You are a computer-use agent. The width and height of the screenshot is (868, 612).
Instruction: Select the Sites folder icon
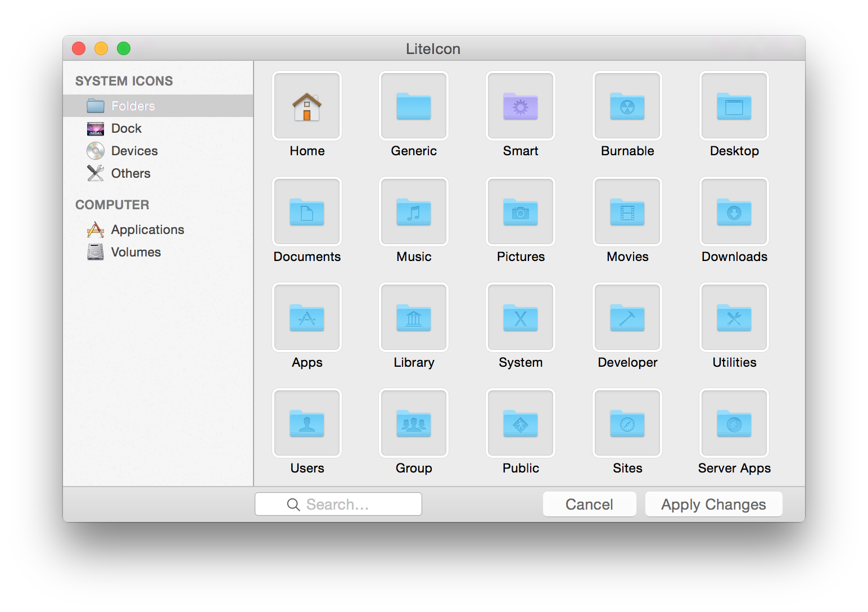(627, 423)
